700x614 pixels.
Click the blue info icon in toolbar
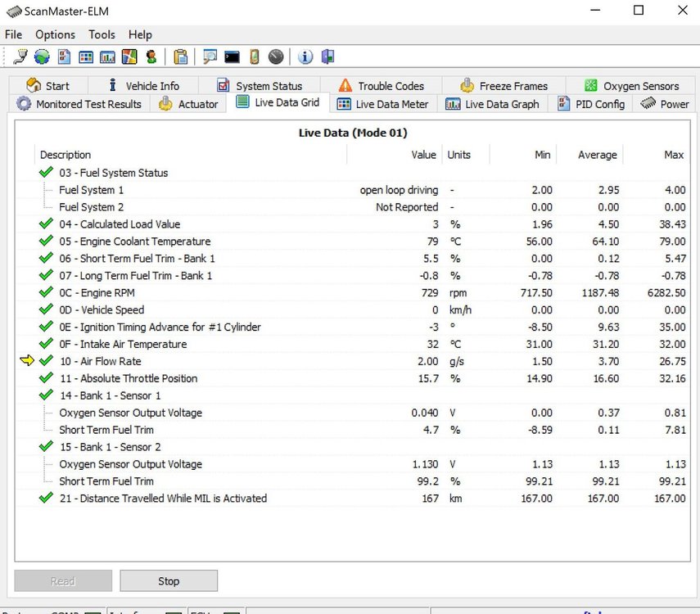coord(305,56)
